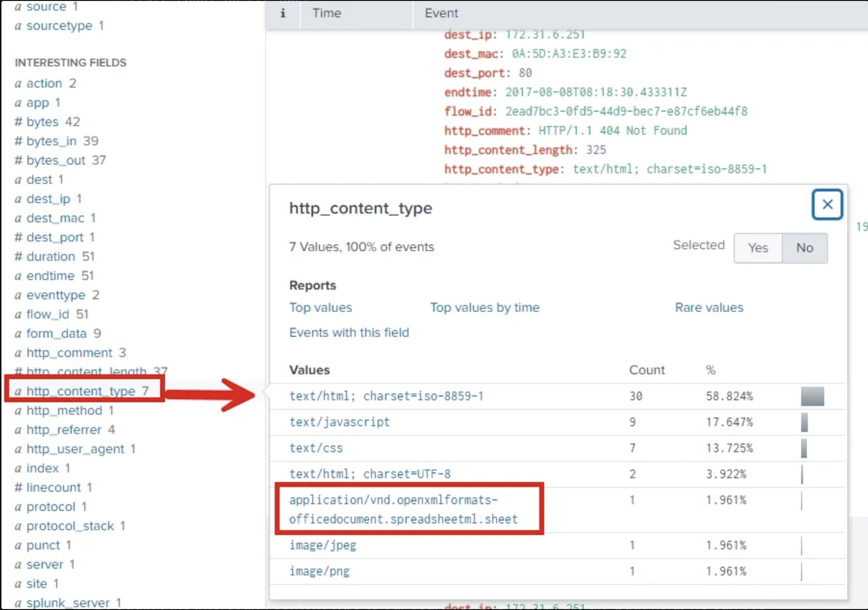Click the flow_id value in event
The image size is (868, 610).
pos(626,111)
